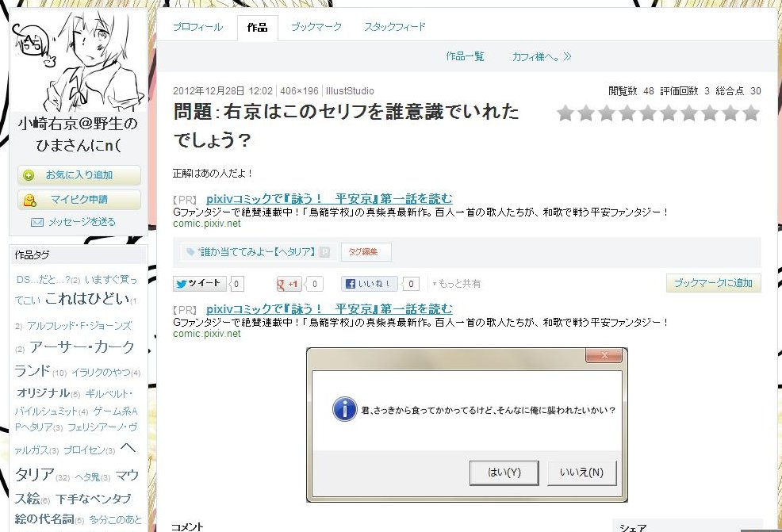This screenshot has height=532, width=782.
Task: Click the アルフレッド・F・ジョーンズ tag
Action: click(x=79, y=326)
